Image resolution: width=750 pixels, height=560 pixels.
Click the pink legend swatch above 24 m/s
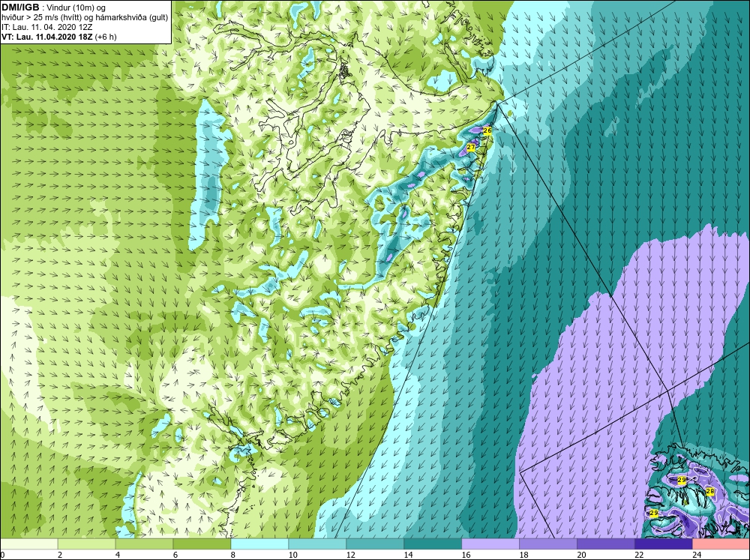point(721,544)
